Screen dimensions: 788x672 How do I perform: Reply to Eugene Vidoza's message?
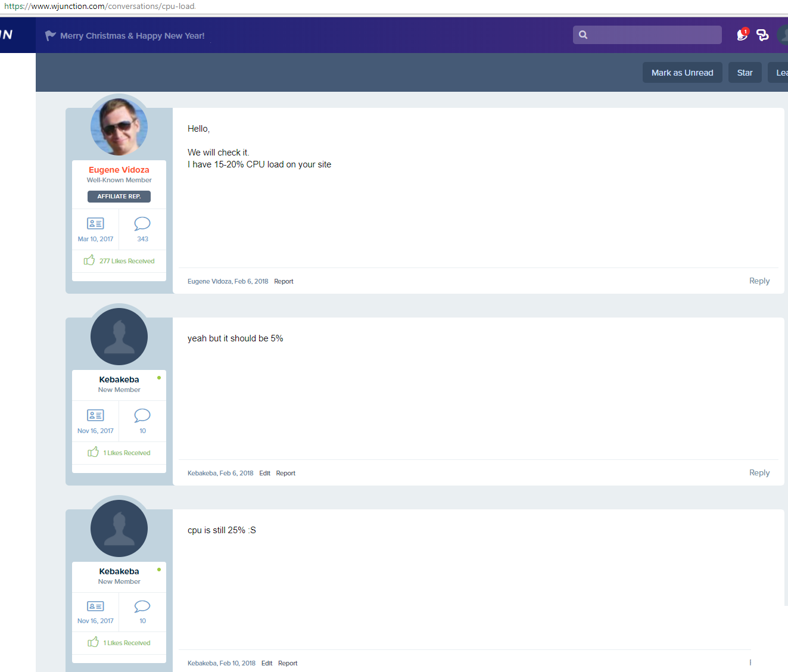[x=759, y=281]
